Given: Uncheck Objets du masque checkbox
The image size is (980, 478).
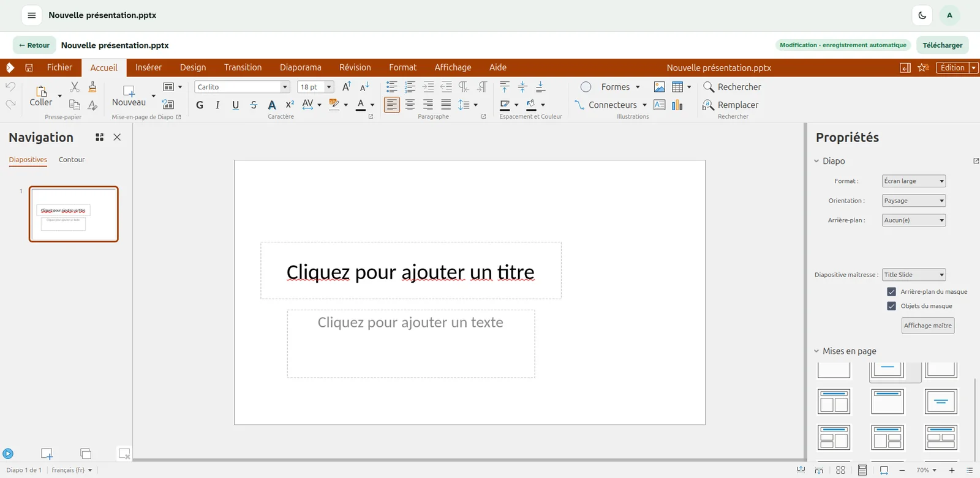Looking at the screenshot, I should pyautogui.click(x=892, y=306).
